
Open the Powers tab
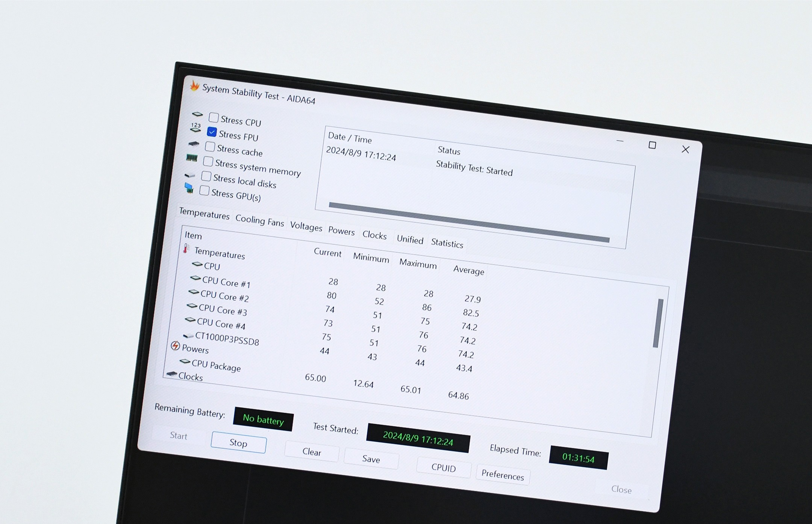point(341,230)
